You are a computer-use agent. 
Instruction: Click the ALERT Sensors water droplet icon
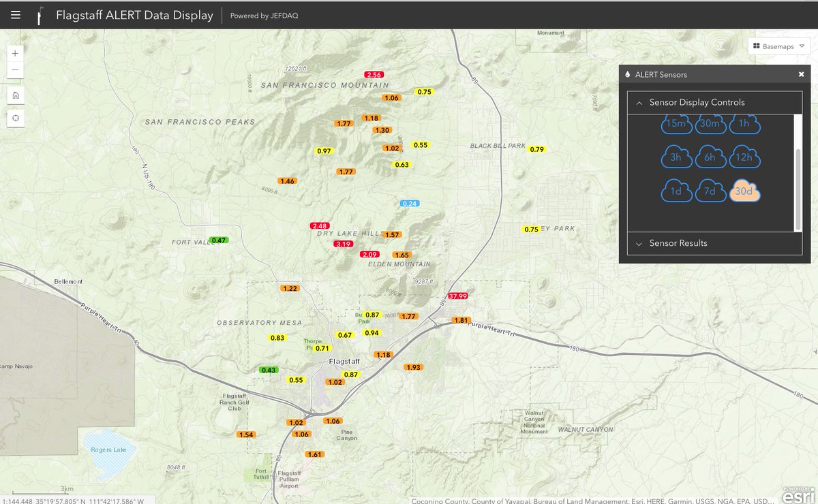pos(627,74)
